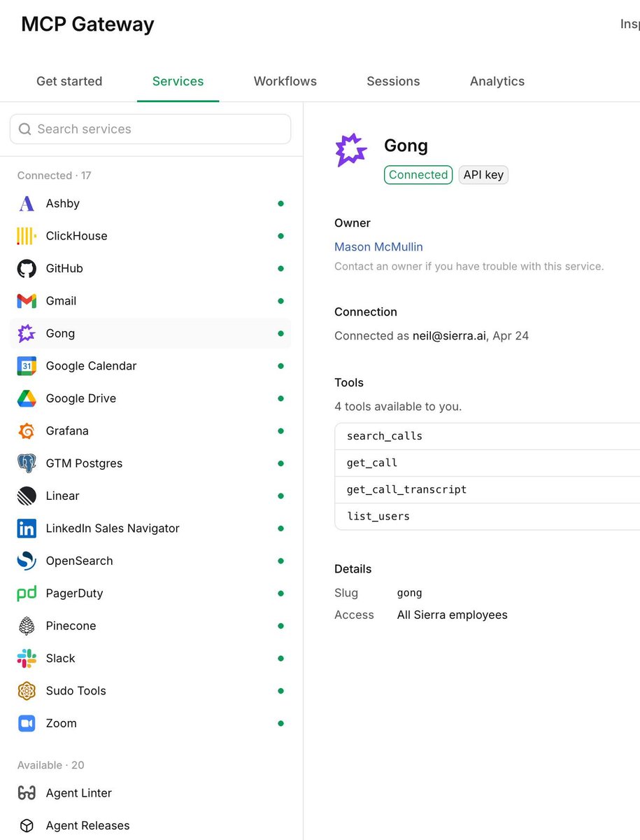The height and width of the screenshot is (840, 640).
Task: Select Slack in the services list
Action: click(x=150, y=659)
